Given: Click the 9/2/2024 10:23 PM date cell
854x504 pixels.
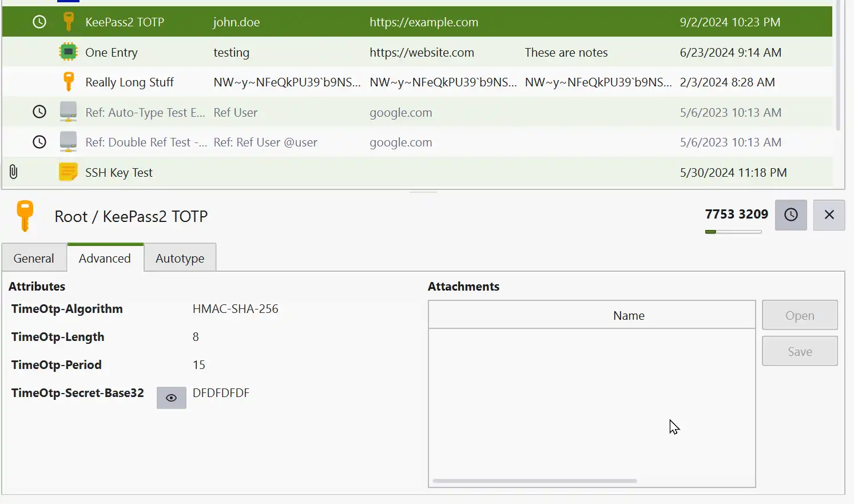Looking at the screenshot, I should [x=730, y=22].
